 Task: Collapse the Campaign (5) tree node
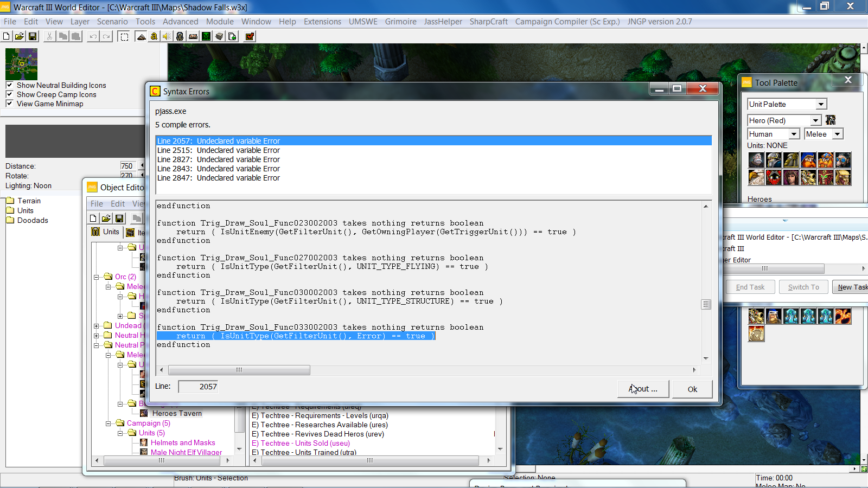108,423
